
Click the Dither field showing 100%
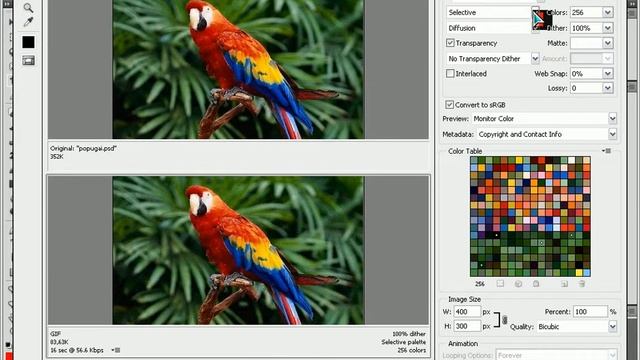[x=586, y=28]
